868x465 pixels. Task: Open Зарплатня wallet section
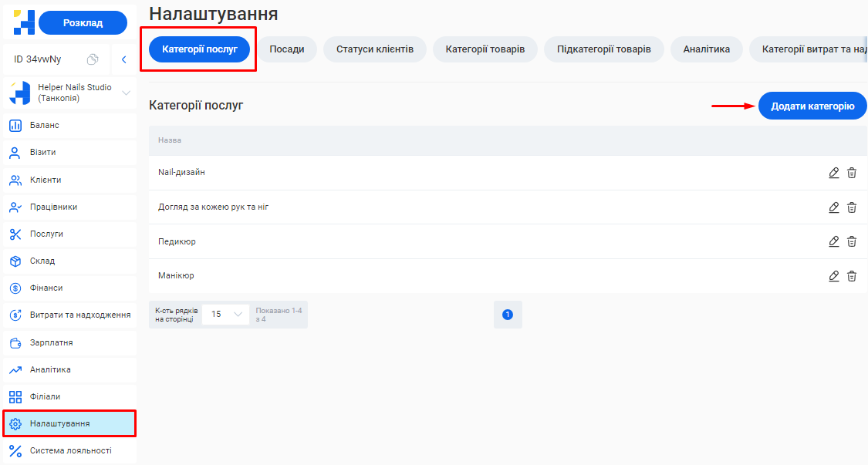tap(51, 342)
